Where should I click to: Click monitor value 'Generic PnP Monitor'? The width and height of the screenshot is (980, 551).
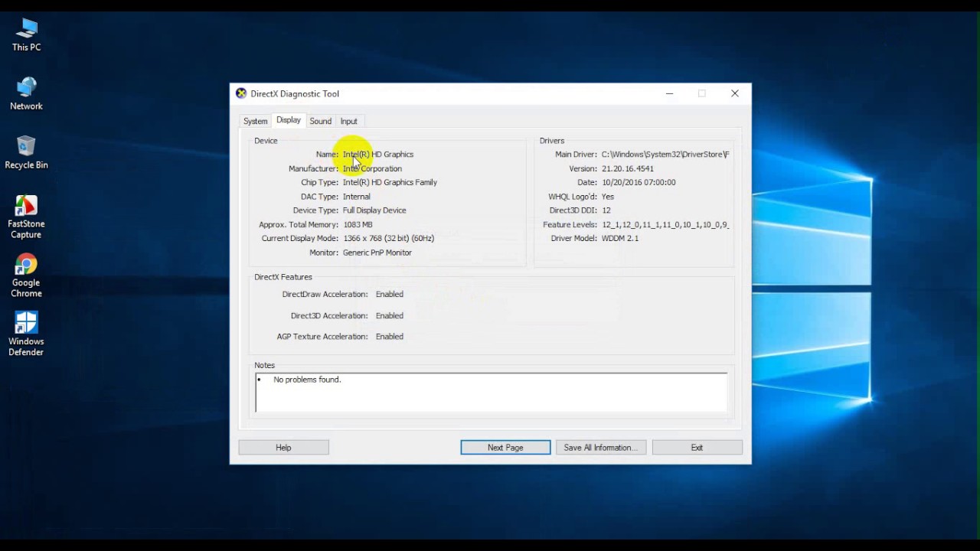(x=377, y=253)
